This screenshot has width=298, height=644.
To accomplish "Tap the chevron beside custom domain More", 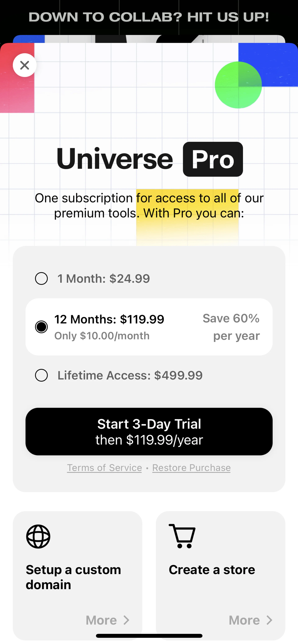I will click(126, 620).
